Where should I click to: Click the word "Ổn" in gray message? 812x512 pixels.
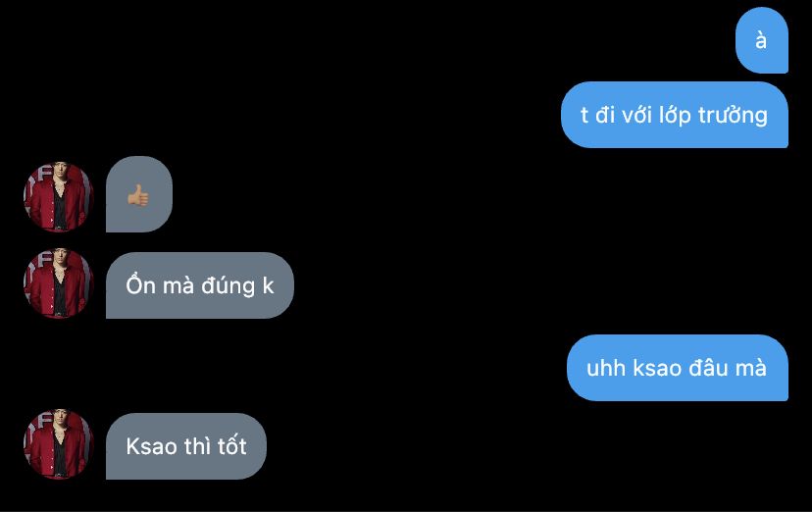point(141,283)
